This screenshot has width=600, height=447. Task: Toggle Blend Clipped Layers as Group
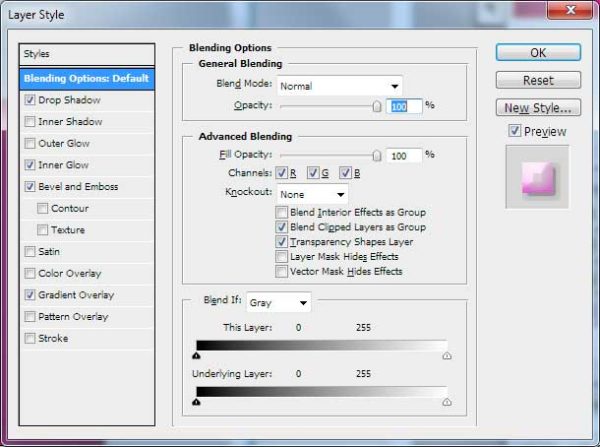[281, 227]
